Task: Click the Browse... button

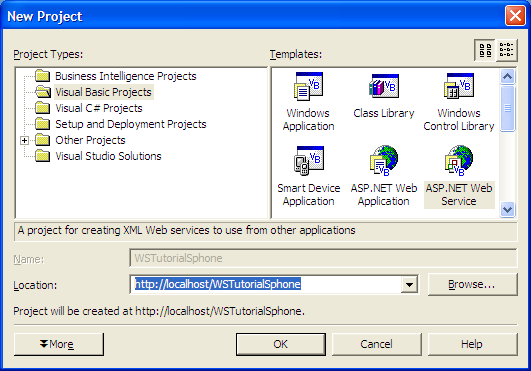Action: click(x=472, y=284)
